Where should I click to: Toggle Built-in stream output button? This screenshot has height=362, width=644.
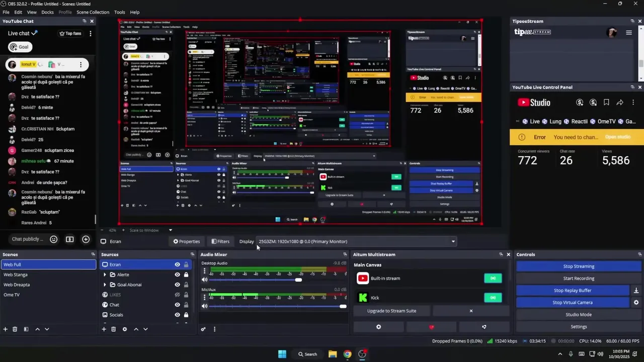493,278
